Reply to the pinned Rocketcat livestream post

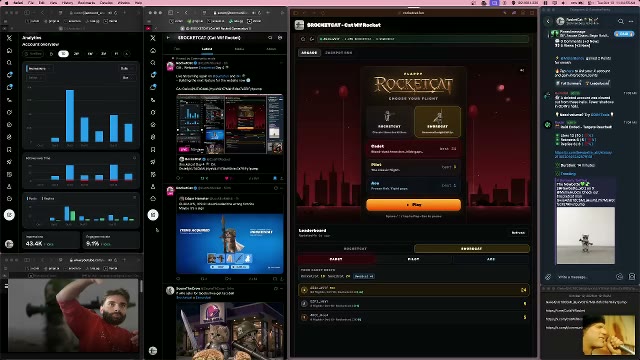179,178
